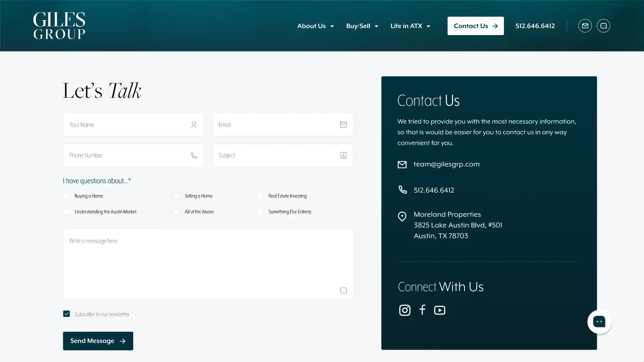Click the Let's Talk heading
The image size is (644, 362).
pos(102,90)
